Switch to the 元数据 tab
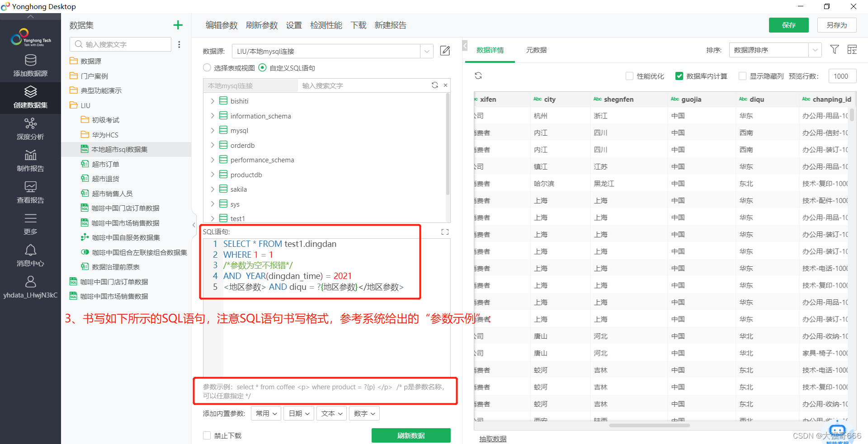868x444 pixels. click(536, 50)
